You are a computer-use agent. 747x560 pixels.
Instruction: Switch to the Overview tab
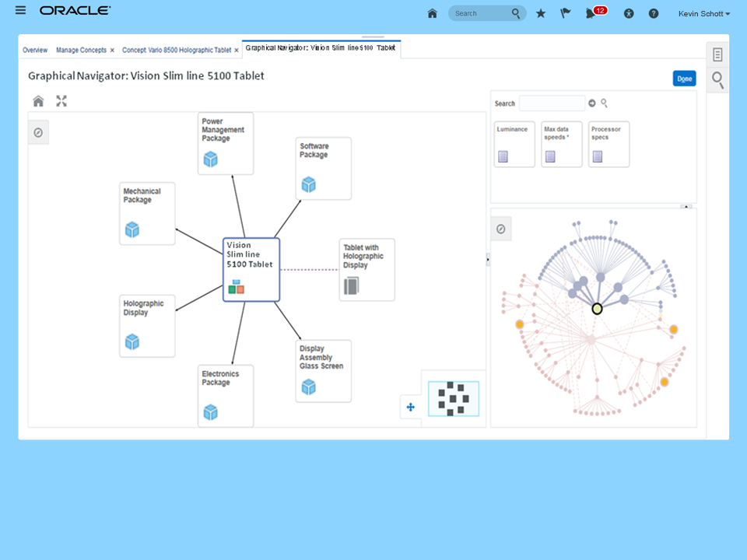[35, 50]
